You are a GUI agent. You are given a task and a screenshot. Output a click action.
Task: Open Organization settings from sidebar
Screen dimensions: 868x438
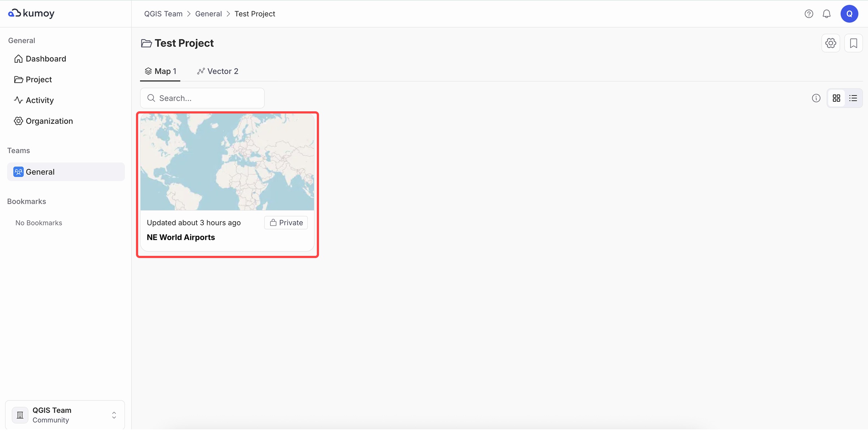pyautogui.click(x=49, y=121)
